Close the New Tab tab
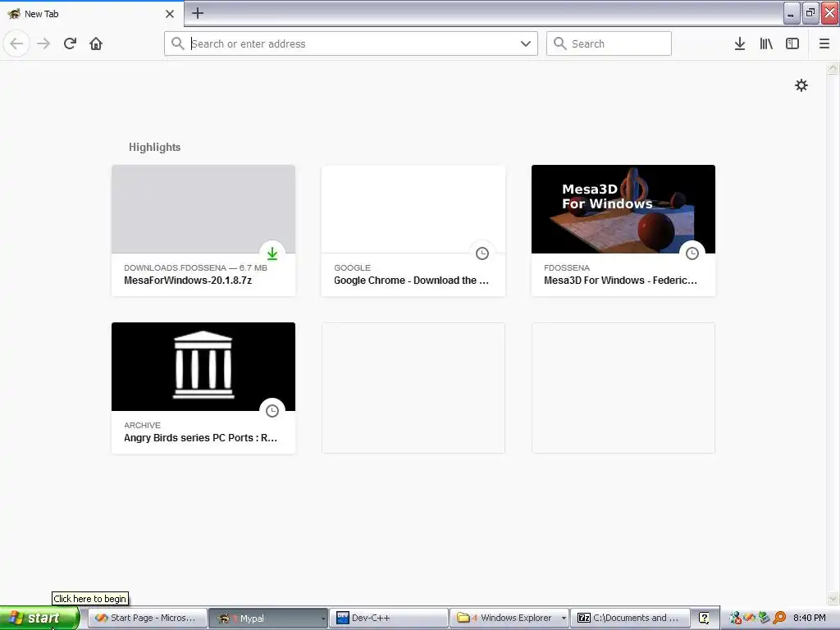This screenshot has height=630, width=840. click(x=170, y=14)
